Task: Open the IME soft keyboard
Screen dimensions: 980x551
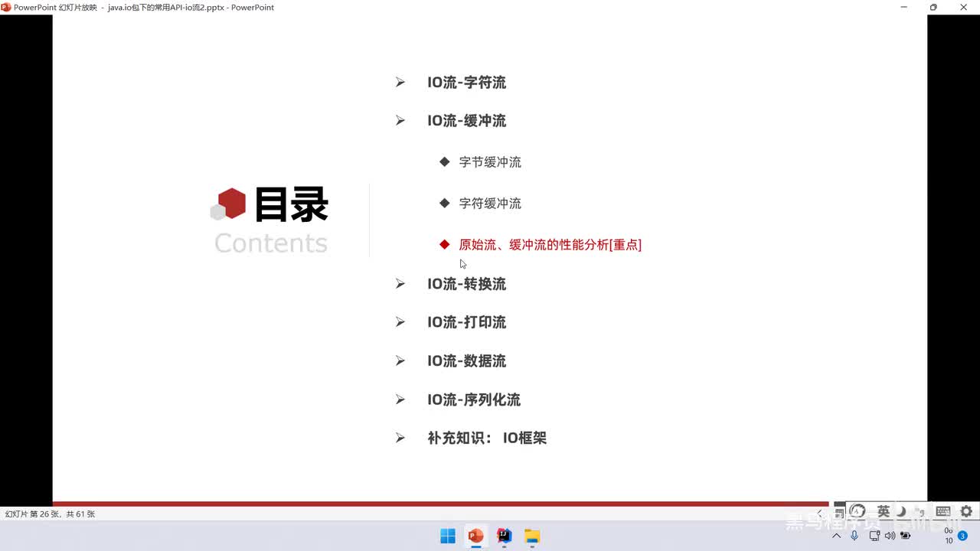Action: pyautogui.click(x=943, y=511)
